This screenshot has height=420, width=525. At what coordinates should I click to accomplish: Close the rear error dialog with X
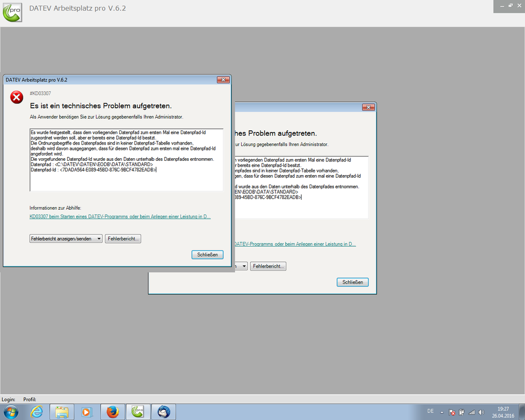(x=368, y=107)
